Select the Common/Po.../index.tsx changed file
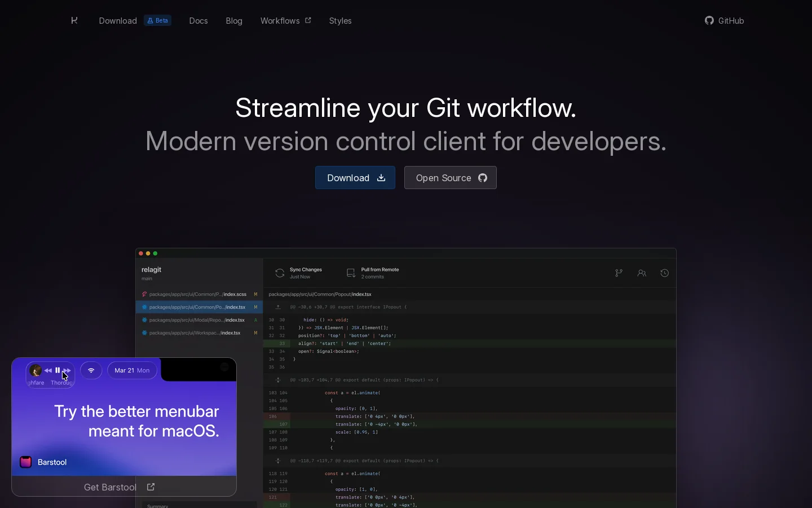 pyautogui.click(x=200, y=307)
